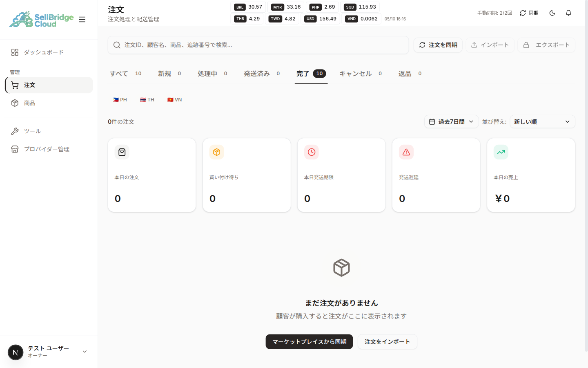Switch to 発送済み tab

click(x=262, y=74)
